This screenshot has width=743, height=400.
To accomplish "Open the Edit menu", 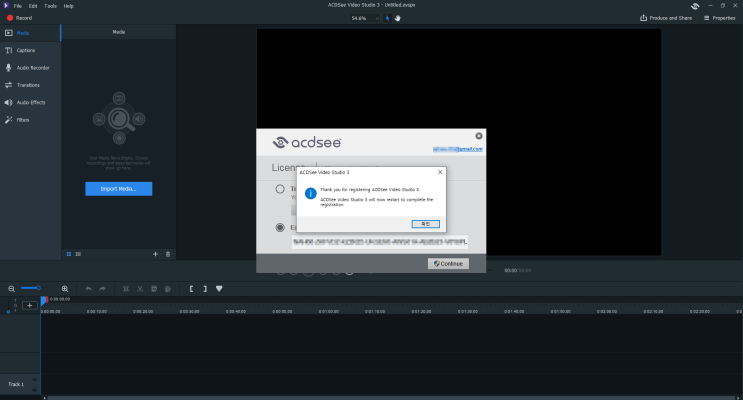I will click(x=33, y=6).
